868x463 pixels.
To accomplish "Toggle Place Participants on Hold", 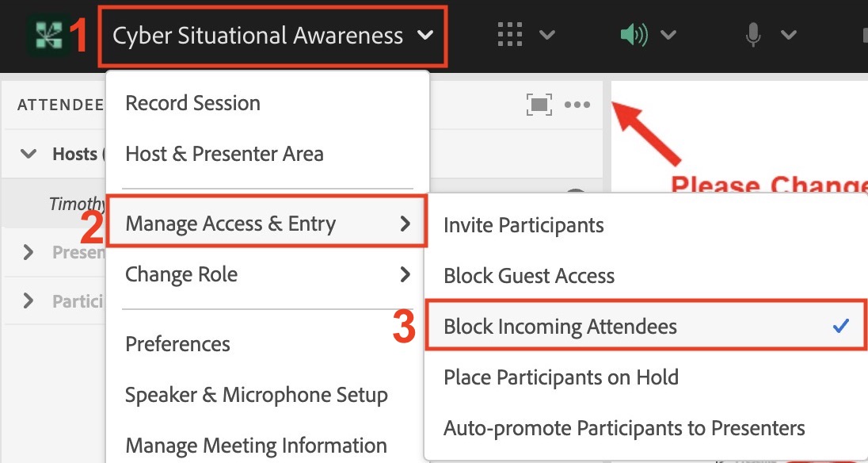I will [561, 377].
